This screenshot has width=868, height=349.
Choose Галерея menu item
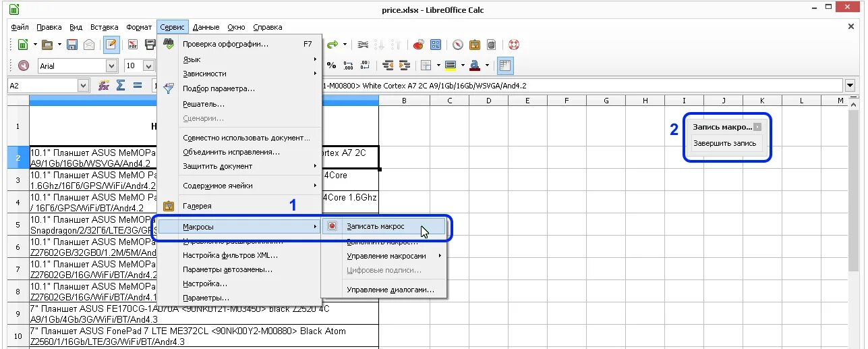tap(239, 206)
